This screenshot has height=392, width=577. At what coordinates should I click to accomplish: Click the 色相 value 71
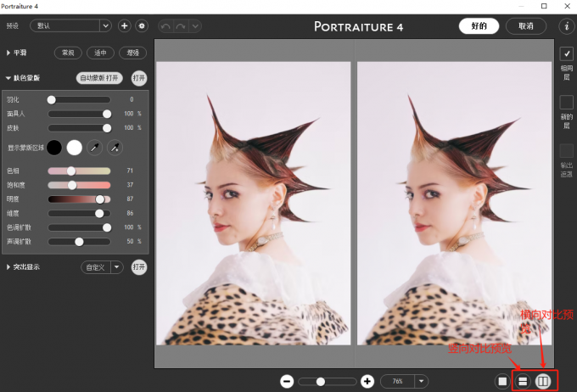(130, 171)
